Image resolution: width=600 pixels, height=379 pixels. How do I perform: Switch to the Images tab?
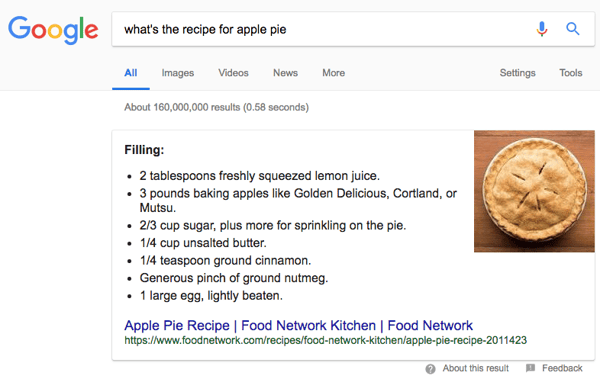pyautogui.click(x=178, y=73)
